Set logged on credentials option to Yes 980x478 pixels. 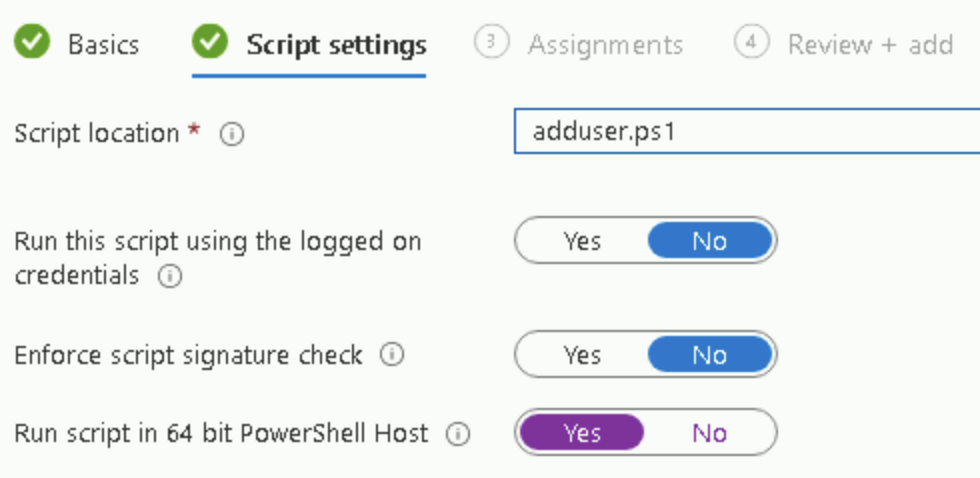(x=581, y=241)
